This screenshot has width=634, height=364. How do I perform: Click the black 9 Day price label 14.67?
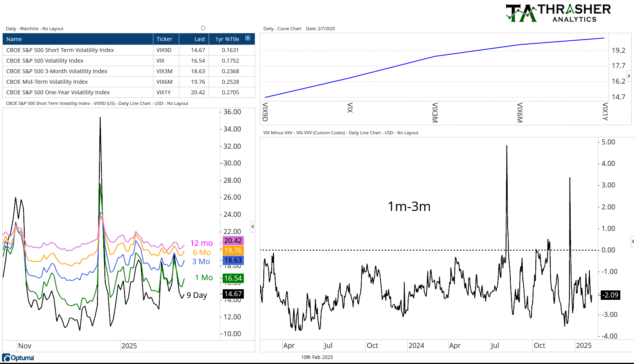coord(233,294)
